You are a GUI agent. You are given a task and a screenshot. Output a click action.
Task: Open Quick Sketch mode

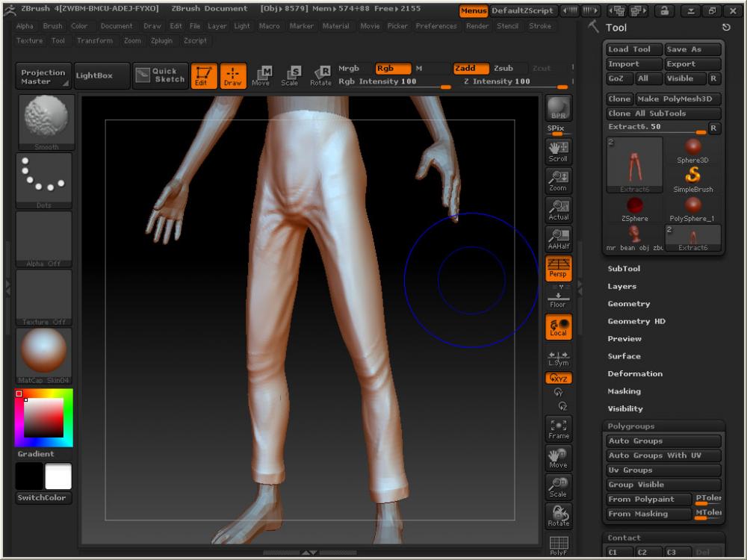159,75
